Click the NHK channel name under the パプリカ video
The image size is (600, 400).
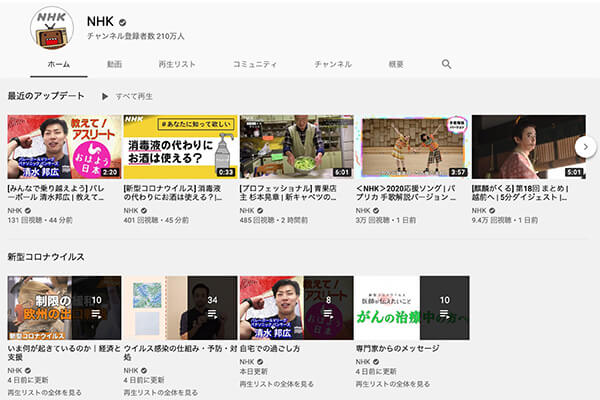tap(363, 211)
